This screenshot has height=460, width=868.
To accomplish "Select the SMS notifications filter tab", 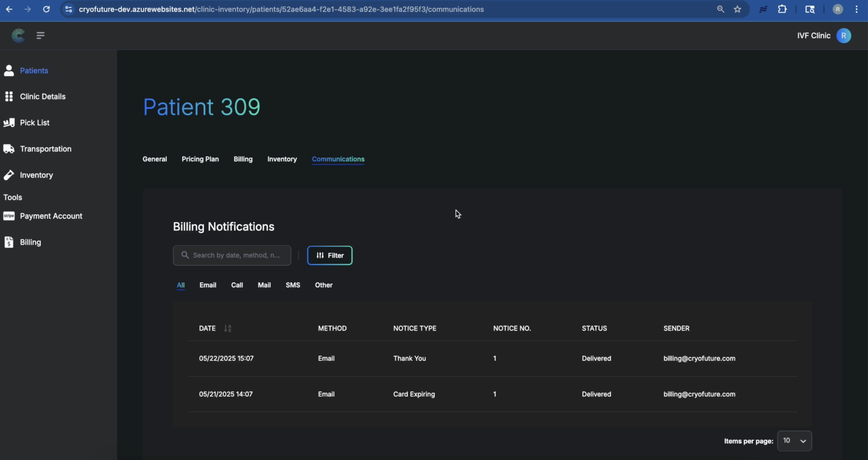I will click(292, 285).
